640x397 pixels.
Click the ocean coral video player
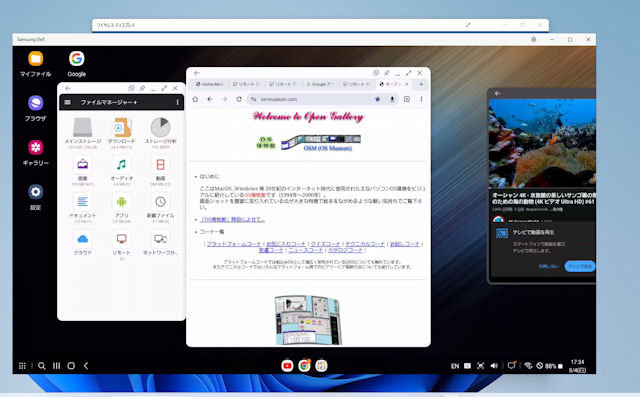[x=542, y=143]
